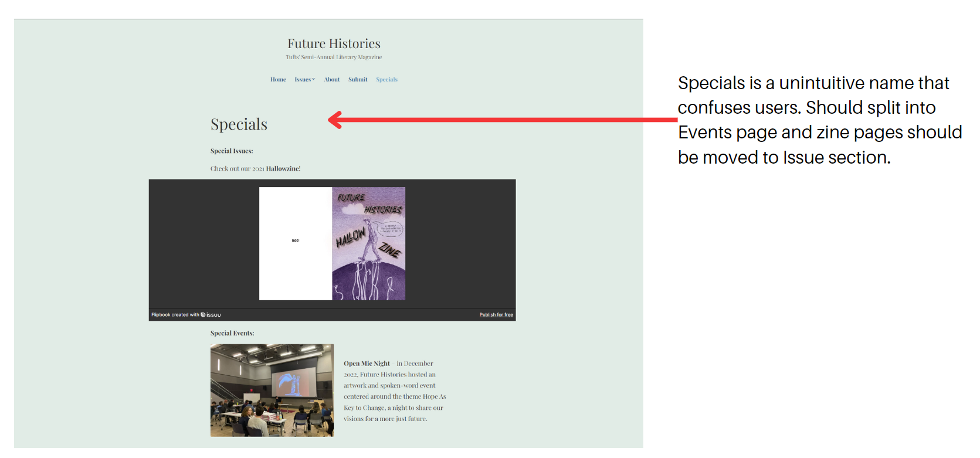The height and width of the screenshot is (458, 980).
Task: Go to the About page
Action: (x=332, y=80)
